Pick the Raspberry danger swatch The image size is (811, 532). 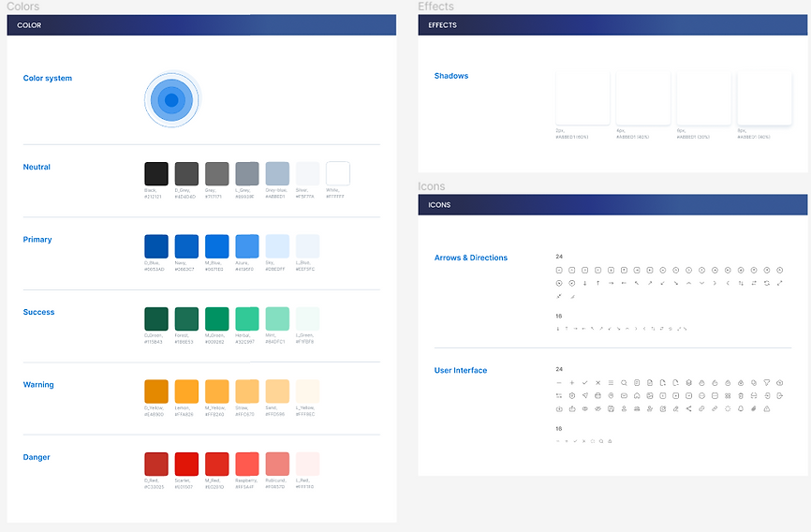pyautogui.click(x=247, y=464)
